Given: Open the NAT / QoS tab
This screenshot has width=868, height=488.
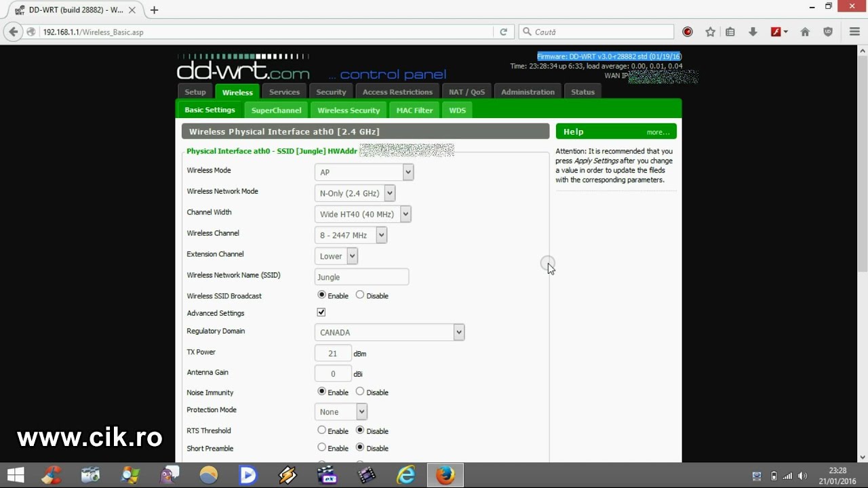Looking at the screenshot, I should 467,92.
